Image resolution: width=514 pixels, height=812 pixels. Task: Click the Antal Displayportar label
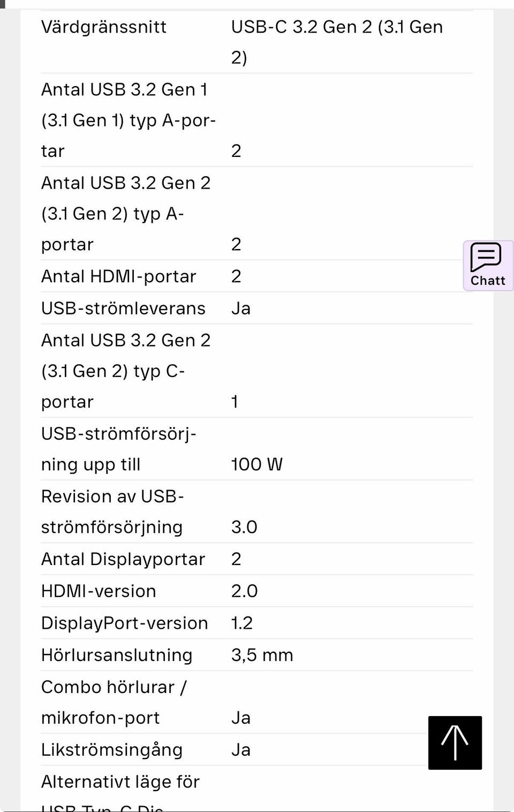click(123, 559)
